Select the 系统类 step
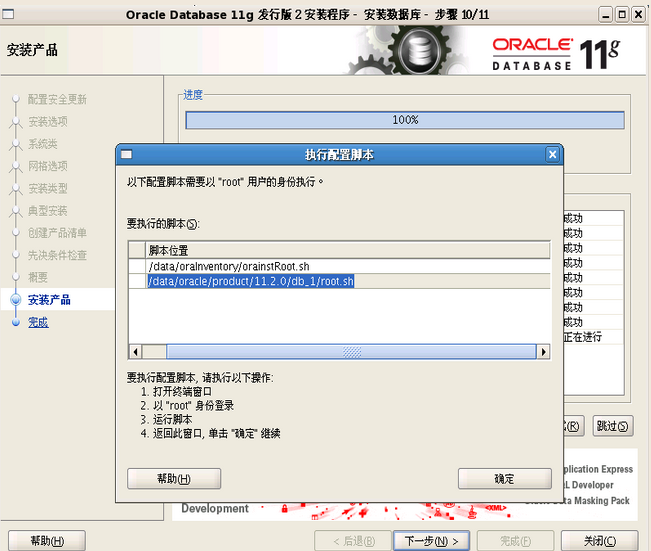 pos(42,144)
